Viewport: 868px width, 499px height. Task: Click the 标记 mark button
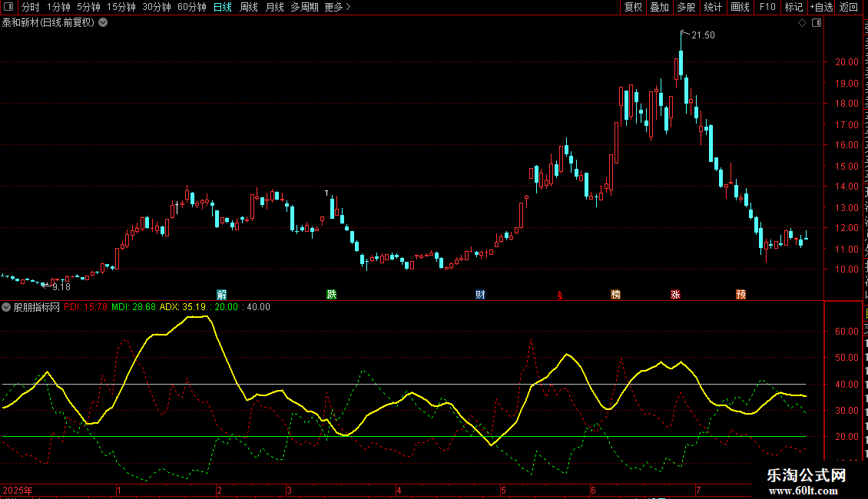coord(793,7)
